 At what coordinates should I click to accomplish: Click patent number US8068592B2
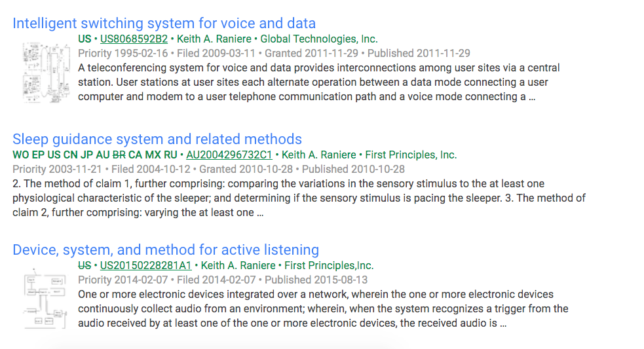click(x=134, y=39)
